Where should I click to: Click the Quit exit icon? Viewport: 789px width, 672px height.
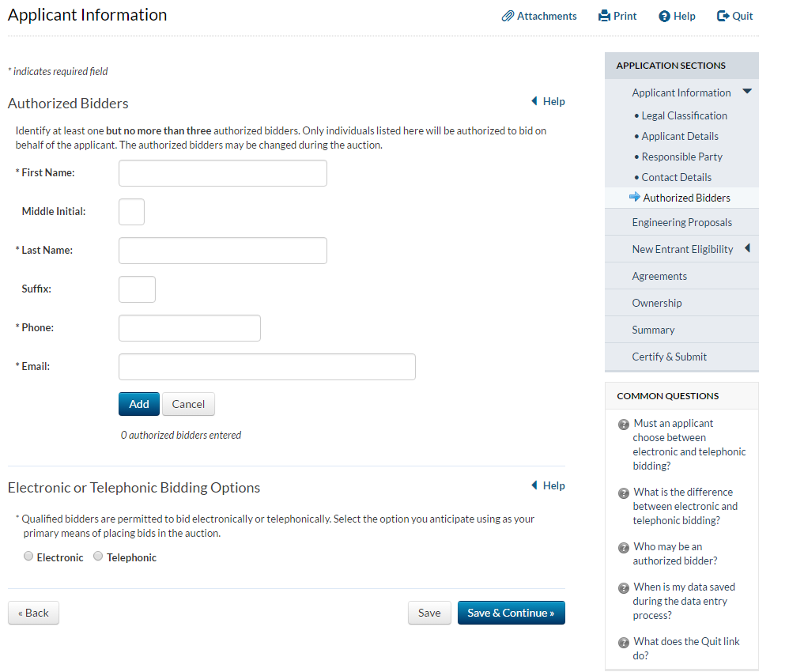click(x=723, y=16)
